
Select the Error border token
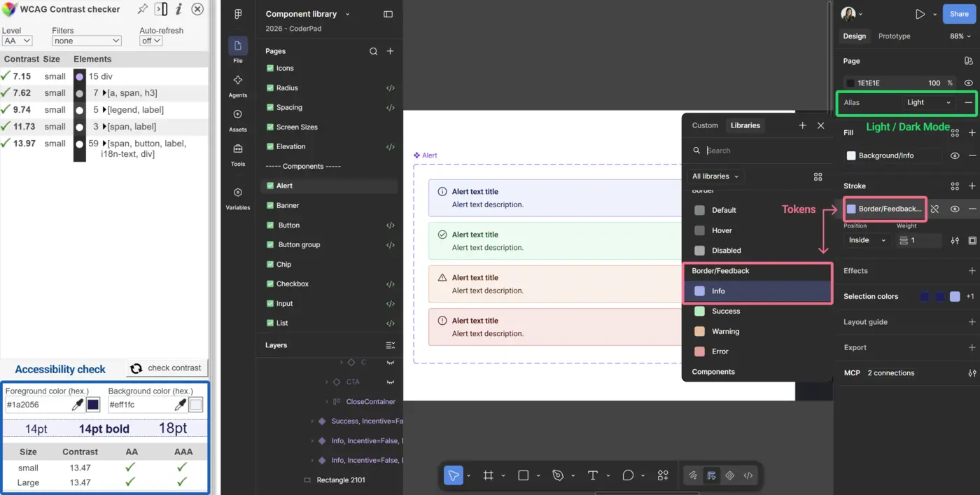tap(757, 351)
